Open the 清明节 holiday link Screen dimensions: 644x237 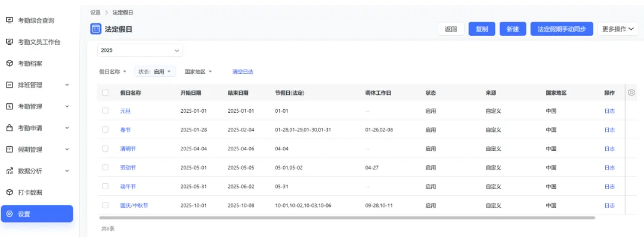128,149
